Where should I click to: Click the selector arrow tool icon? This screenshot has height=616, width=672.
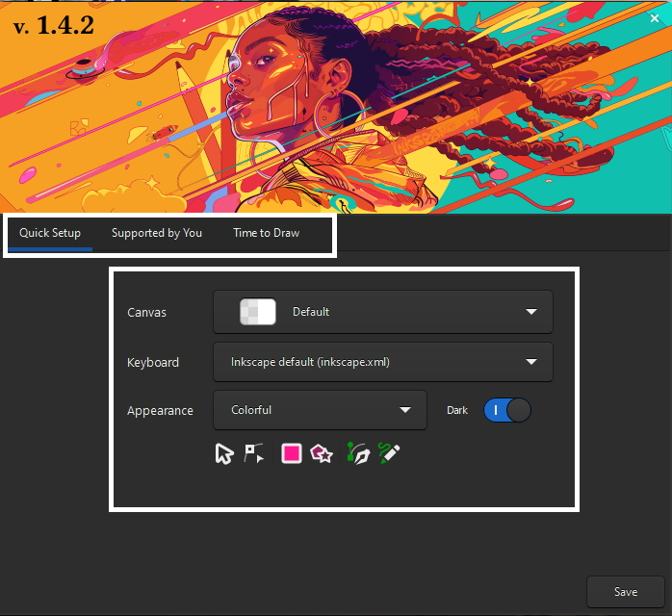pyautogui.click(x=224, y=453)
